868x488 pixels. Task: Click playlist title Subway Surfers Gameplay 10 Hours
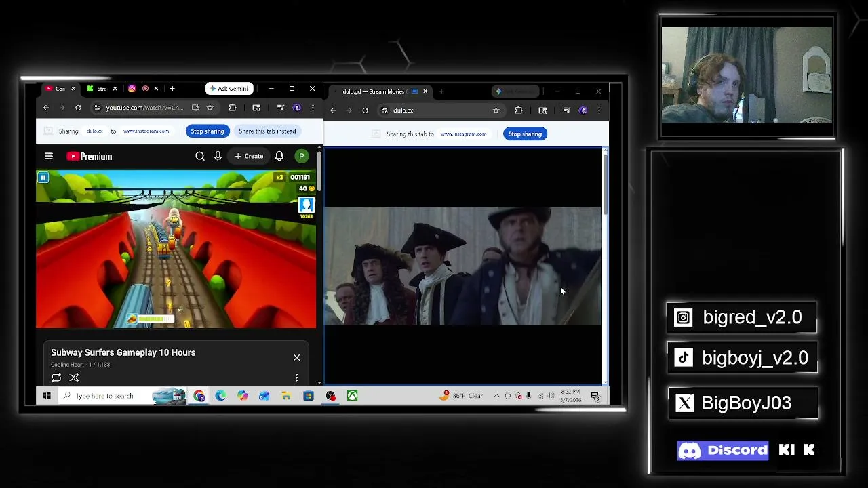[x=123, y=352]
